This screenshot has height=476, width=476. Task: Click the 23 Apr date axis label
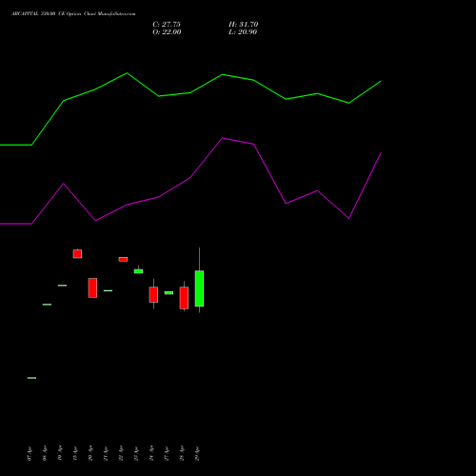(x=136, y=454)
